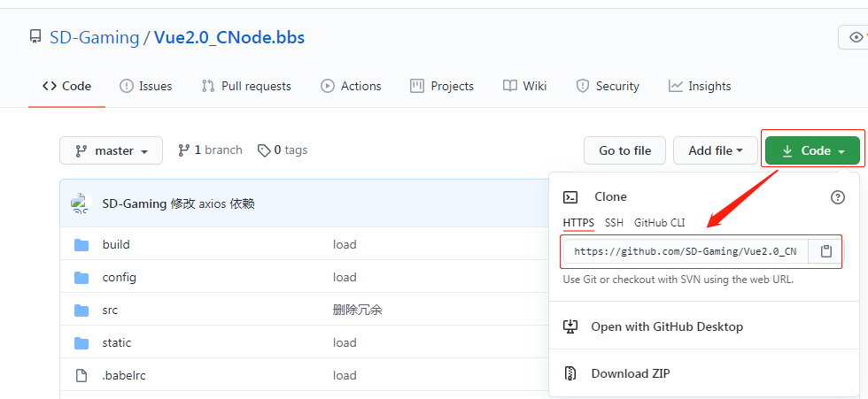Click the Watch eye icon
Image resolution: width=868 pixels, height=399 pixels.
(x=856, y=37)
